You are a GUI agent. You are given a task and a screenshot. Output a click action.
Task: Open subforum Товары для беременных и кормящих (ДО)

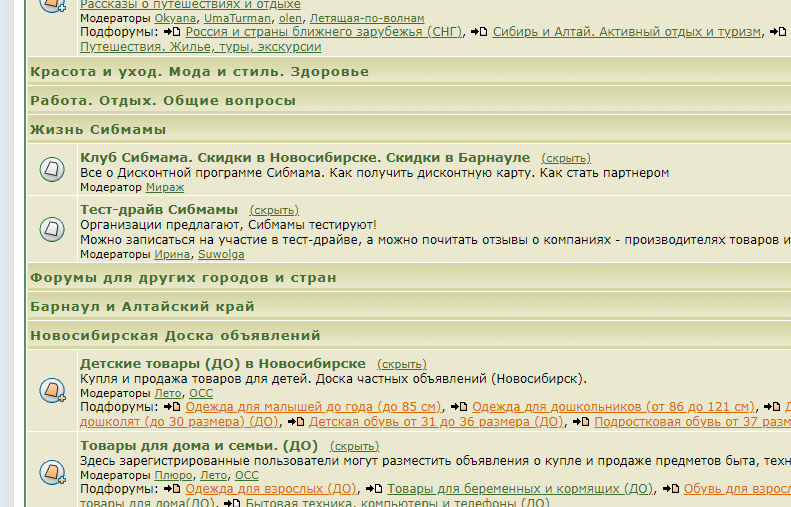[x=520, y=489]
